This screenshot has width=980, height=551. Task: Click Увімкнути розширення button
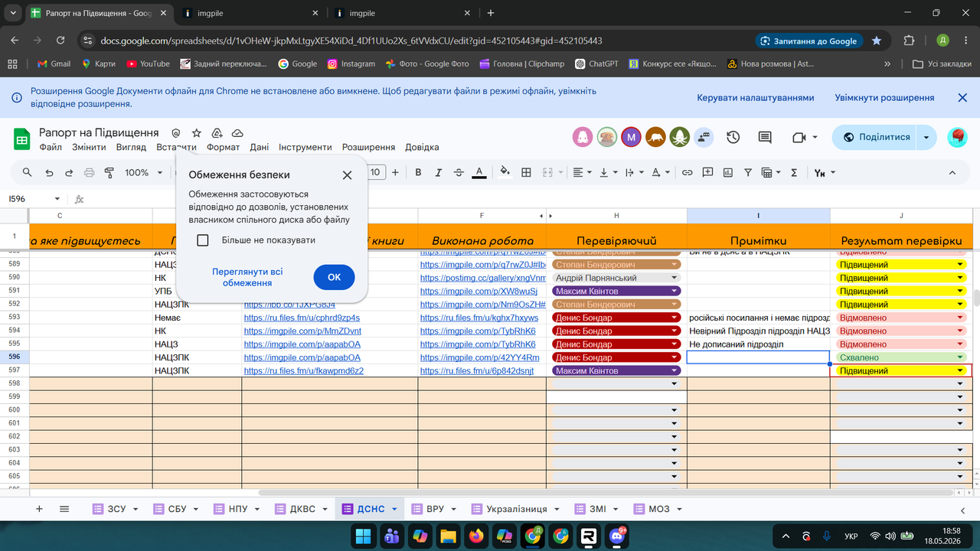pyautogui.click(x=884, y=98)
